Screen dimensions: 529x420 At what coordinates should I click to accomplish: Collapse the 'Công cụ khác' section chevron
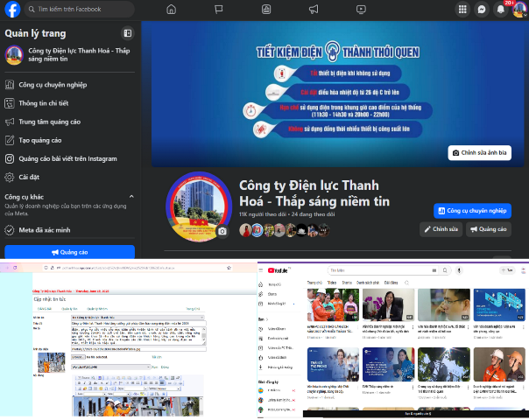[x=131, y=197]
